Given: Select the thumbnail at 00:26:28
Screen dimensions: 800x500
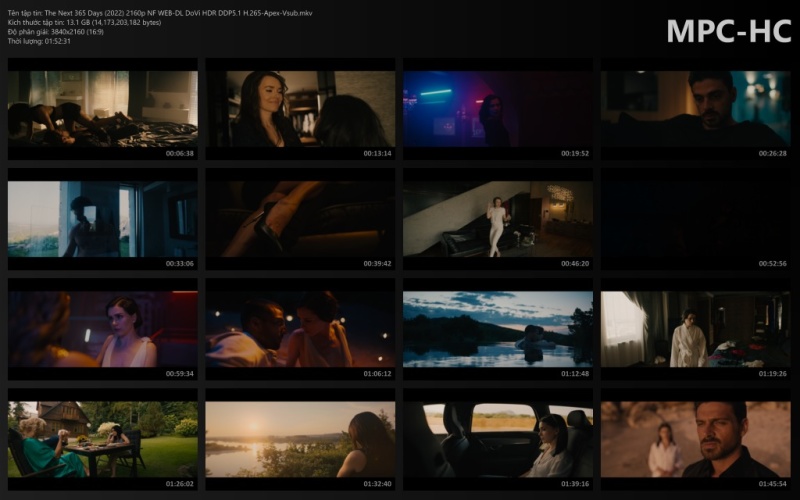Looking at the screenshot, I should point(696,109).
